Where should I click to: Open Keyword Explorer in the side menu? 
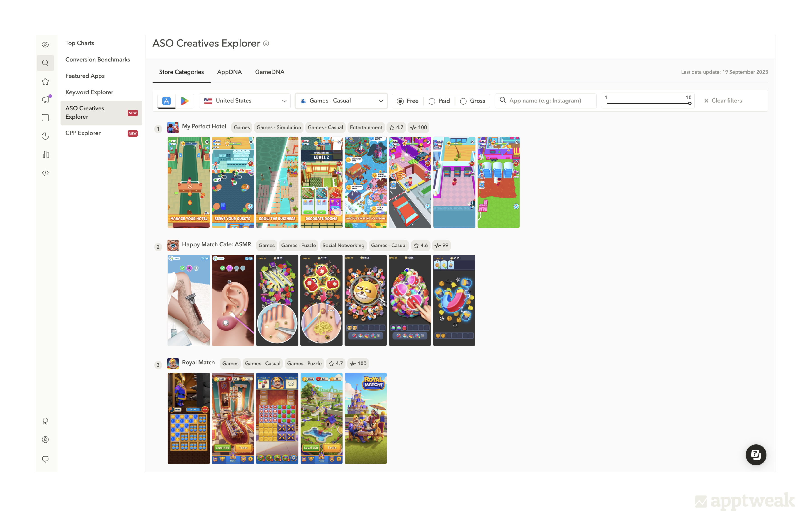pyautogui.click(x=89, y=92)
